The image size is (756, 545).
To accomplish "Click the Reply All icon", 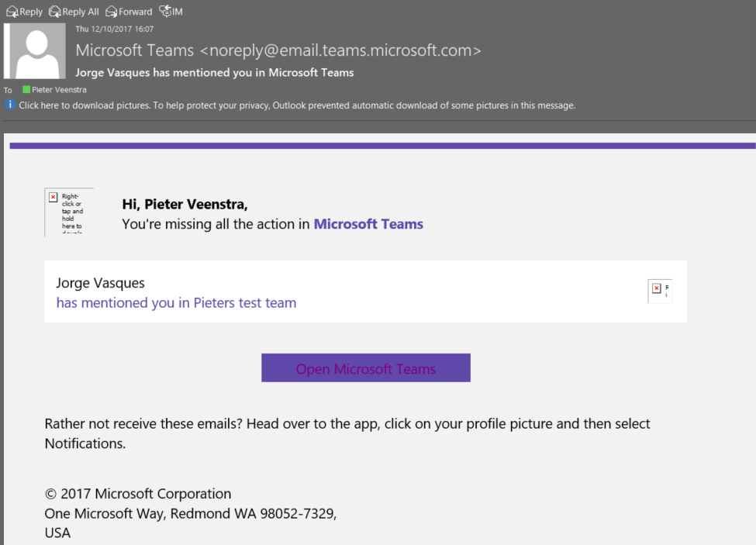I will coord(55,12).
